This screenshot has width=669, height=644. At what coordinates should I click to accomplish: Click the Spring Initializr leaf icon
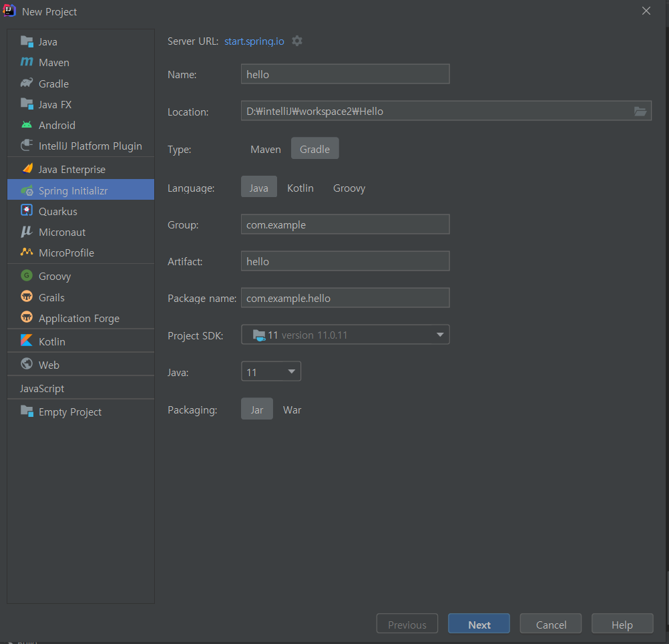pyautogui.click(x=27, y=190)
